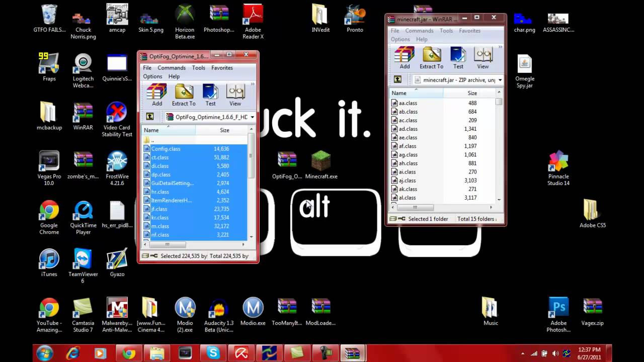Image resolution: width=644 pixels, height=362 pixels.
Task: Open Google Chrome from the taskbar
Action: [x=129, y=353]
